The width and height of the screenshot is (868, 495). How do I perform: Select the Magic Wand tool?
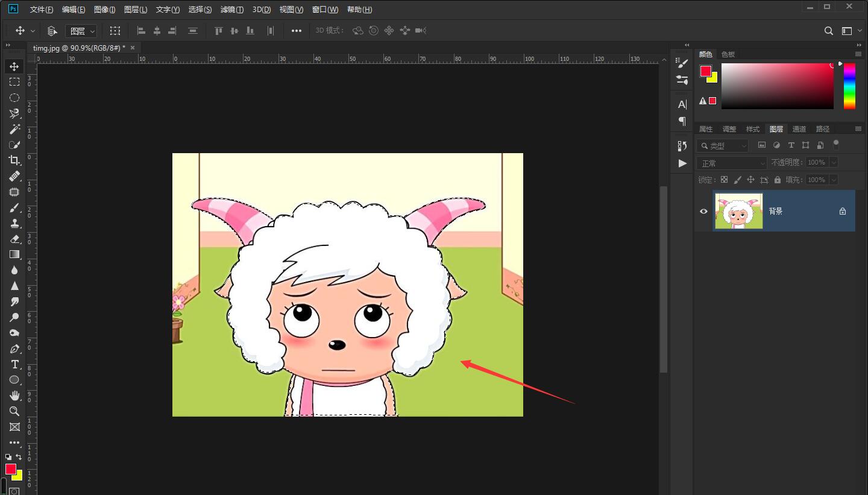[x=14, y=129]
